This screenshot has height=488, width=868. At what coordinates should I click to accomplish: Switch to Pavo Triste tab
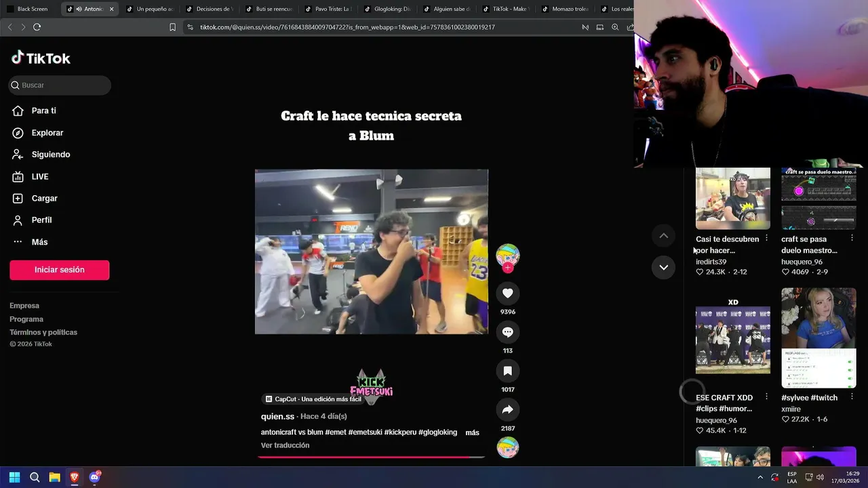pyautogui.click(x=328, y=9)
